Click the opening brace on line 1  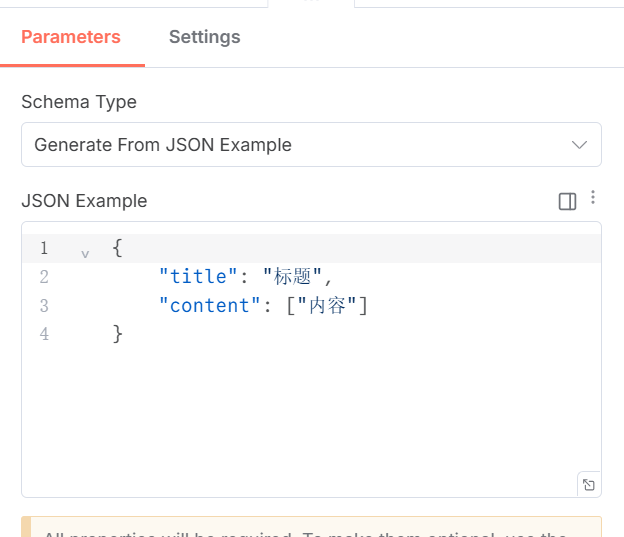click(x=118, y=248)
